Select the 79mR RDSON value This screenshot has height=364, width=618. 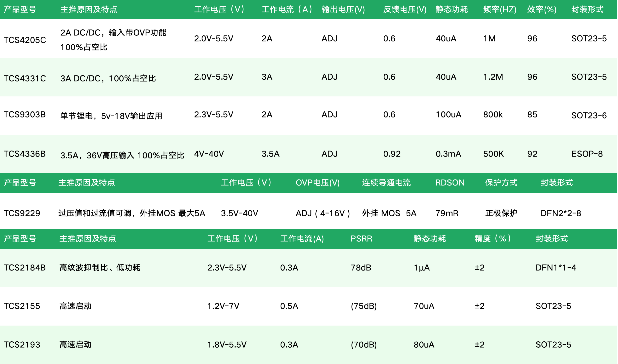447,213
